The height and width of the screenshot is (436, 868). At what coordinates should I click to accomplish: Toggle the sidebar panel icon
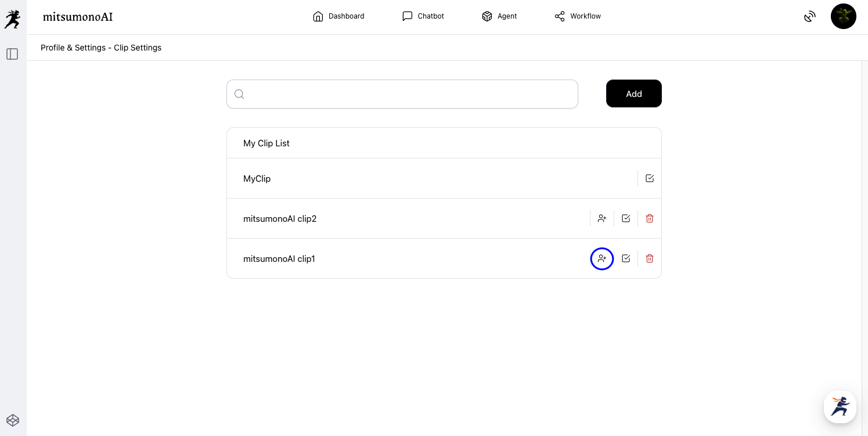point(12,54)
